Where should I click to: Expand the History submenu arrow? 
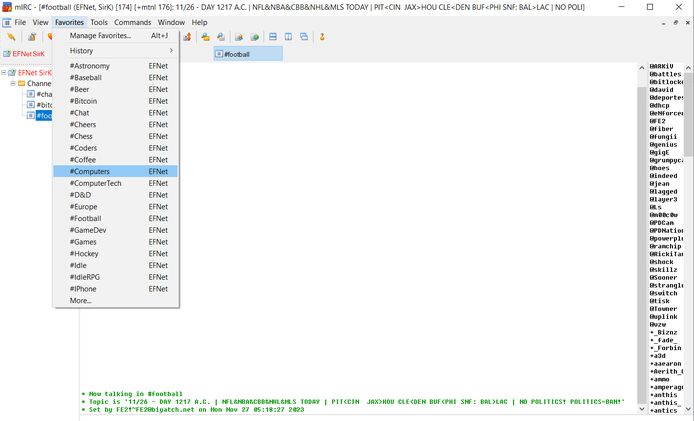(171, 50)
